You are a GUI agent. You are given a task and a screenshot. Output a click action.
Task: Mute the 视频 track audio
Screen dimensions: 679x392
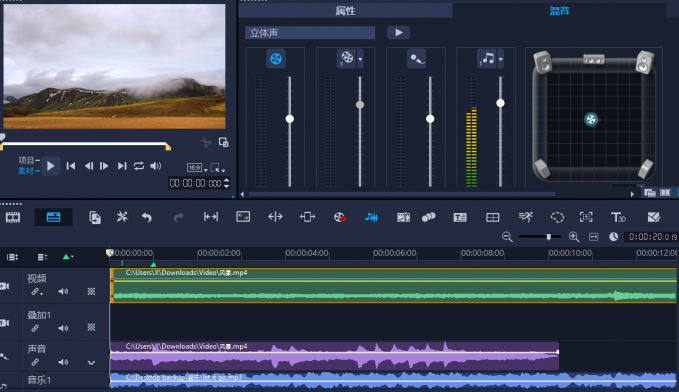(63, 292)
